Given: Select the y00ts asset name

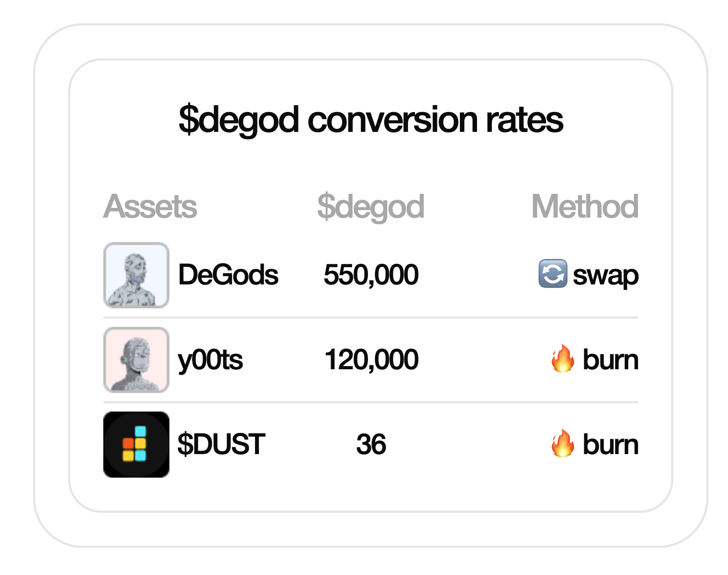Looking at the screenshot, I should coord(210,360).
